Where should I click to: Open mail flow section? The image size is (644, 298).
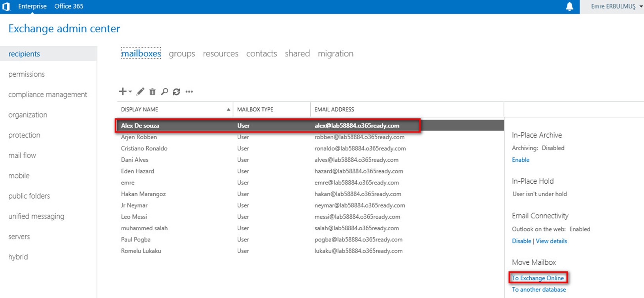point(22,155)
